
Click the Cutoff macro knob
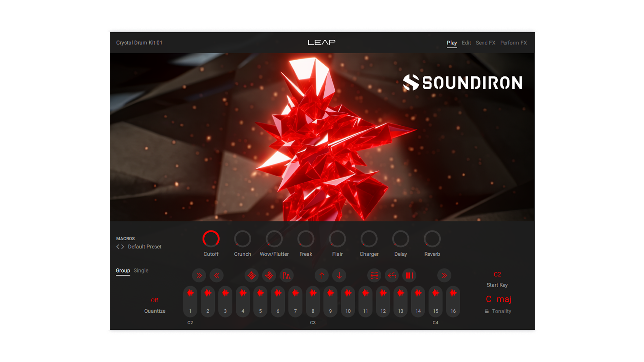coord(211,239)
